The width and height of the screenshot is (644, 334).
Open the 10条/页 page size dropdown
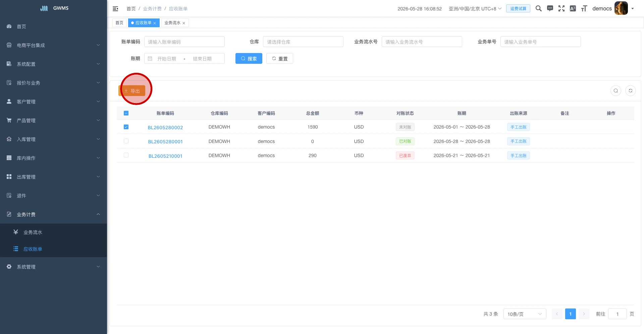(x=525, y=314)
